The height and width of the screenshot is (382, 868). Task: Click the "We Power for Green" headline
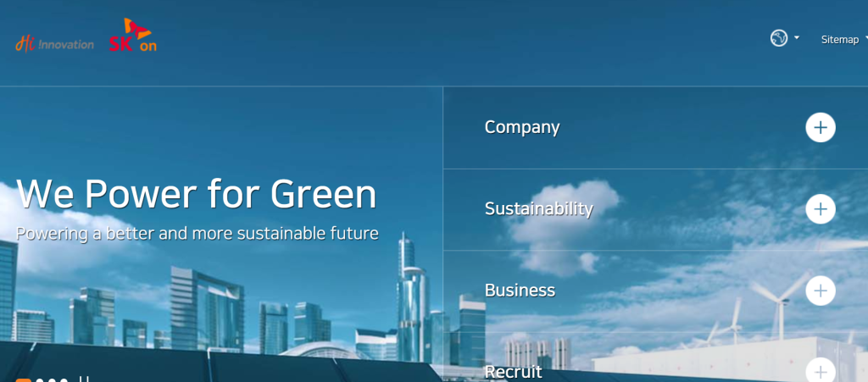coord(197,194)
